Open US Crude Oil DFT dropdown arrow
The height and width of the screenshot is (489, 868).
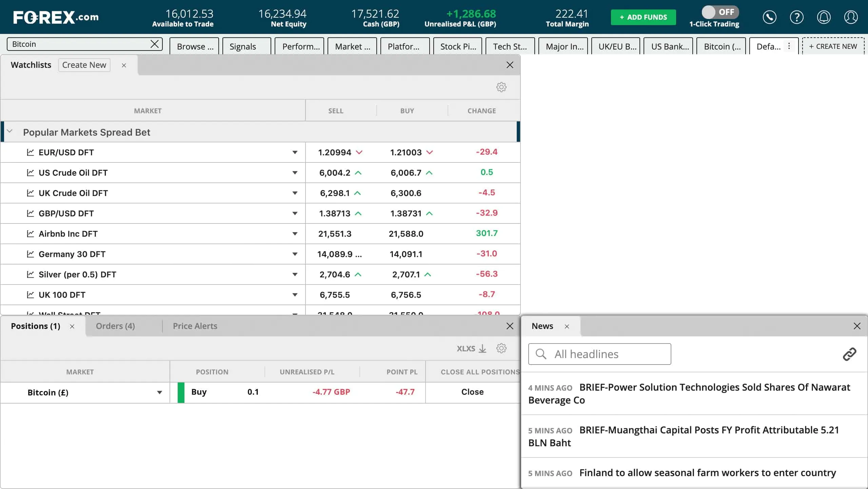[x=295, y=173]
